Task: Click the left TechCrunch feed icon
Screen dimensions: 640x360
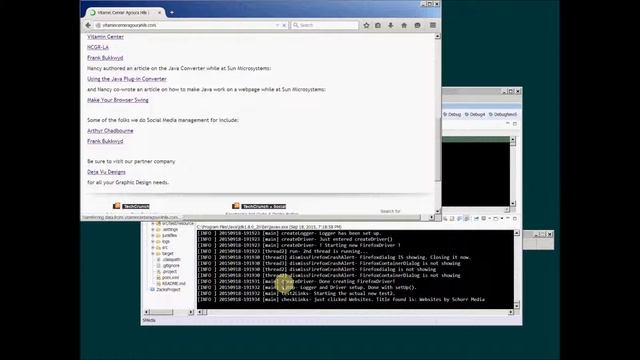Action: tap(117, 206)
